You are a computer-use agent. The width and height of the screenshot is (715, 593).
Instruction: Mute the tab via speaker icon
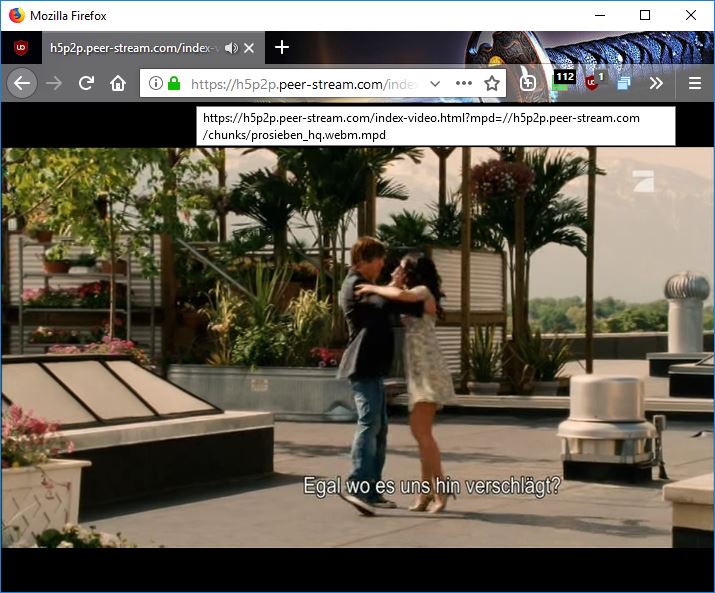231,48
